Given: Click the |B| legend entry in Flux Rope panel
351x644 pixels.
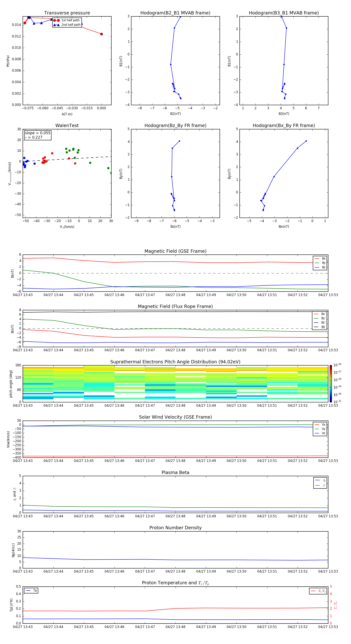Looking at the screenshot, I should point(320,327).
